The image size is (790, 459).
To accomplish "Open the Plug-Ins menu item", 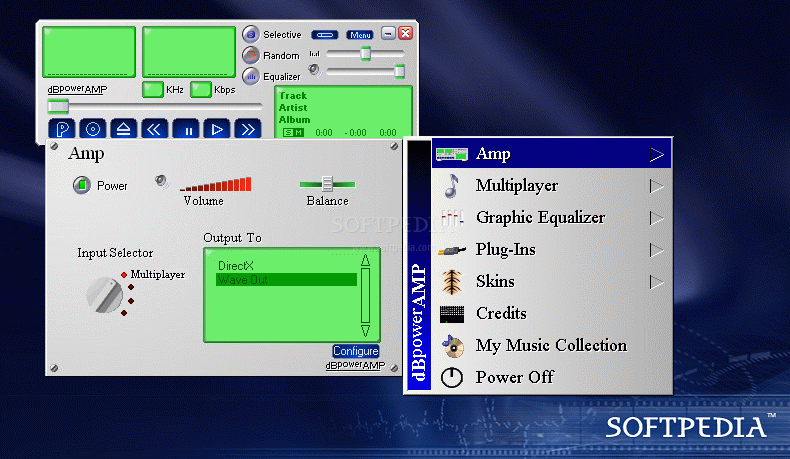I will coord(552,249).
